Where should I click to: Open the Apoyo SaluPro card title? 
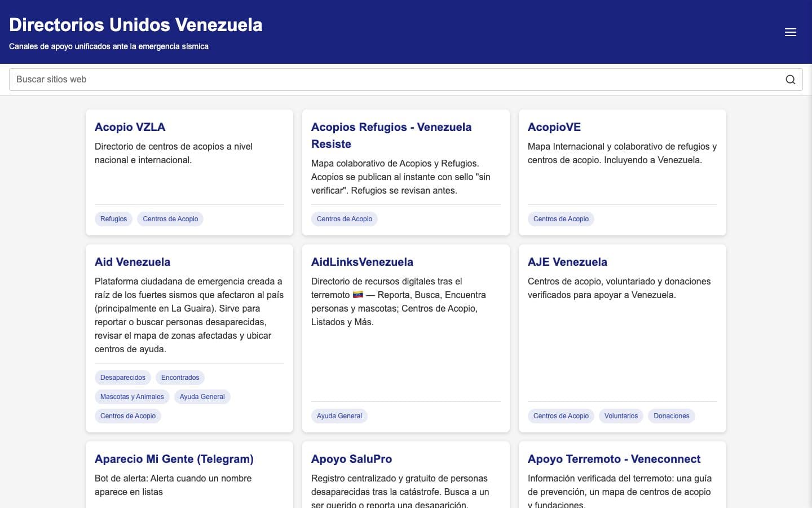[x=352, y=459]
